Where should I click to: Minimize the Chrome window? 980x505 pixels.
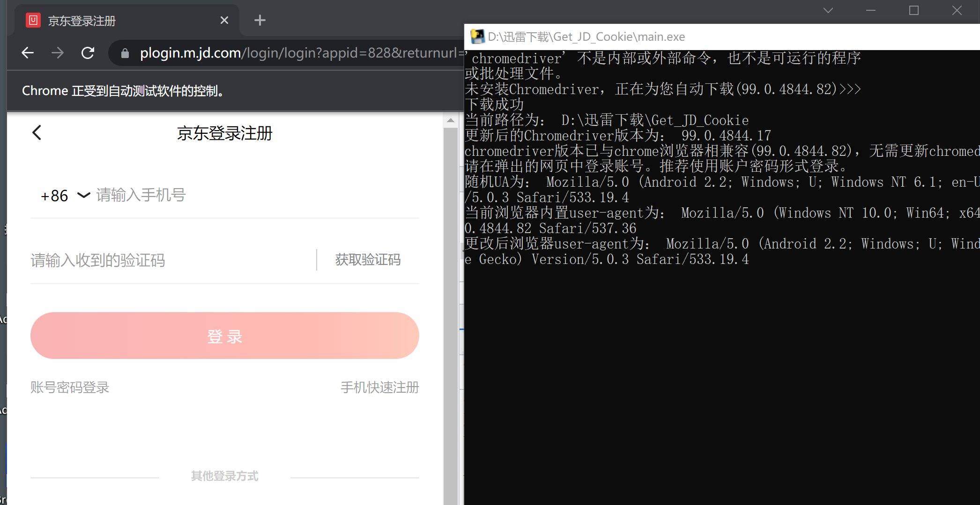[x=871, y=10]
